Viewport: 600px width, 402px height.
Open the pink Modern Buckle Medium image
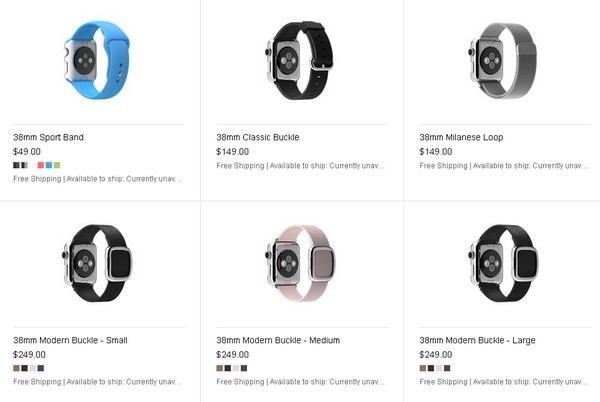tap(300, 263)
